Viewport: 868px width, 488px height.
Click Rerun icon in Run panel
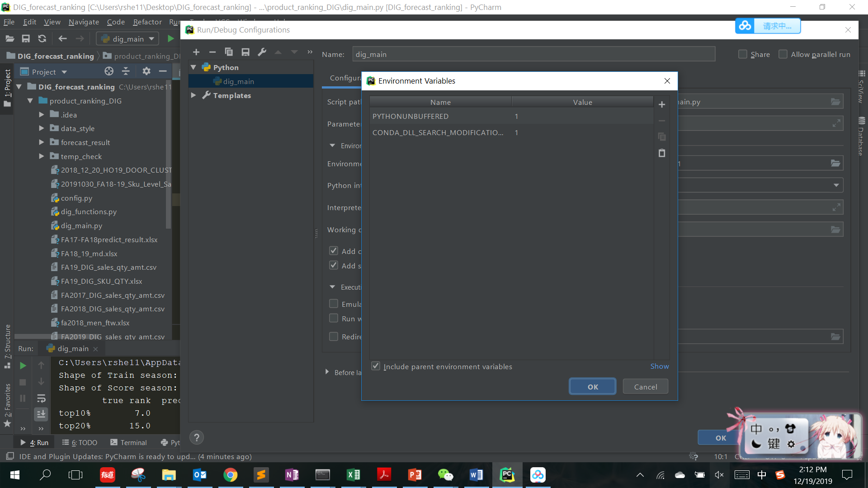(23, 366)
